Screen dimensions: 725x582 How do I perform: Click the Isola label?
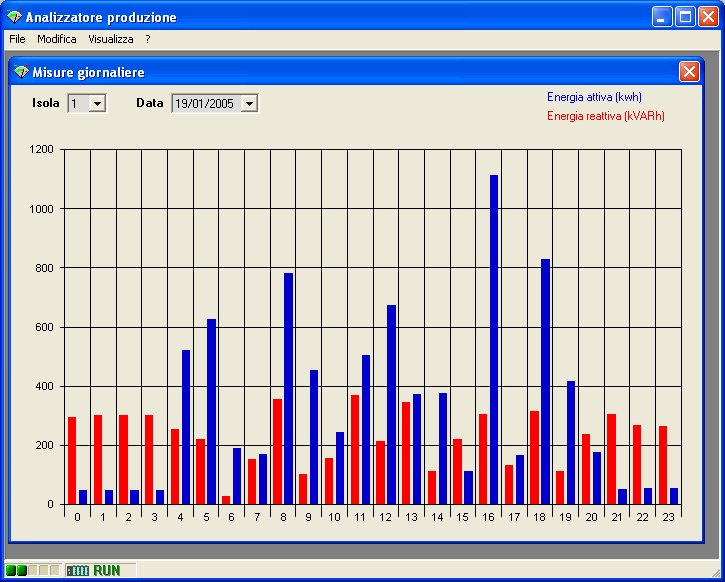(46, 103)
